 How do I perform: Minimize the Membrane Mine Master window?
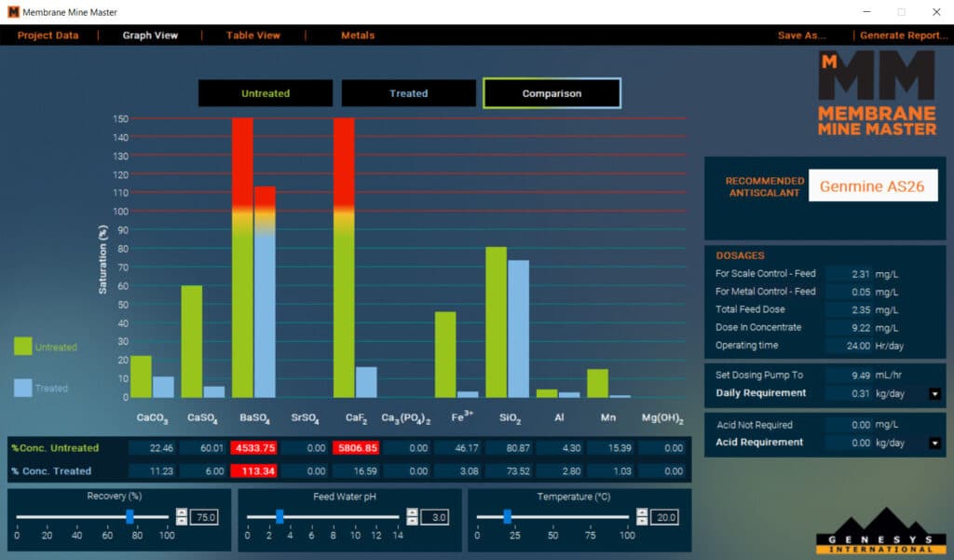tap(866, 12)
